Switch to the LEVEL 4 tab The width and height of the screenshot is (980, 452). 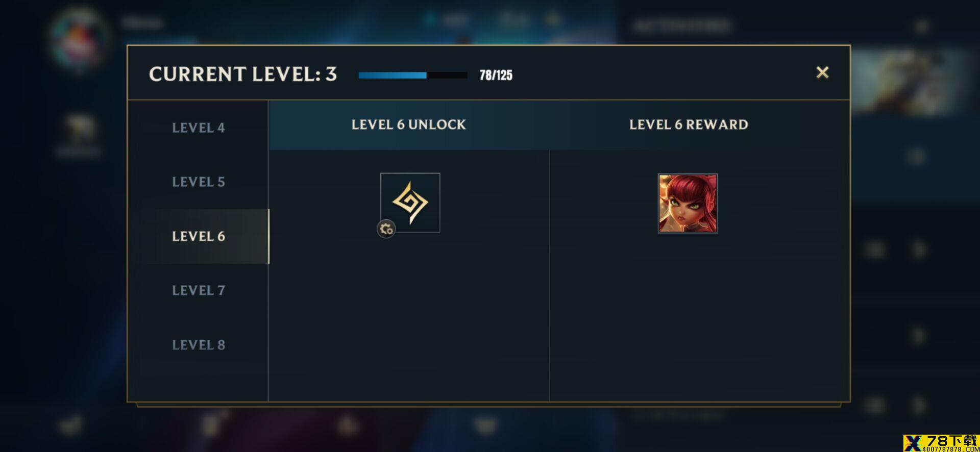(x=198, y=128)
